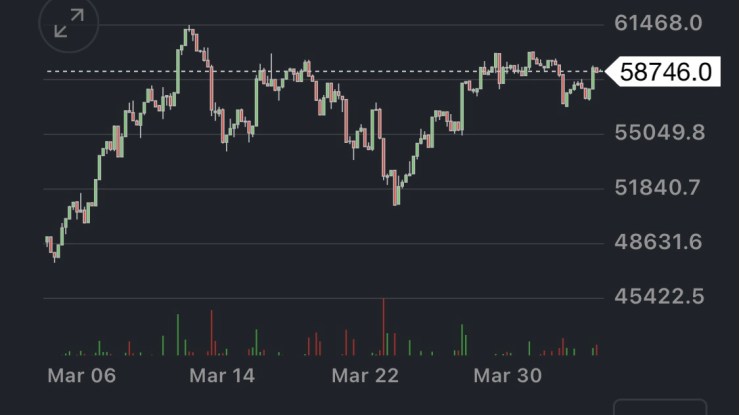Click the tall red volume bar near Mar 14
The height and width of the screenshot is (415, 739).
click(x=212, y=333)
